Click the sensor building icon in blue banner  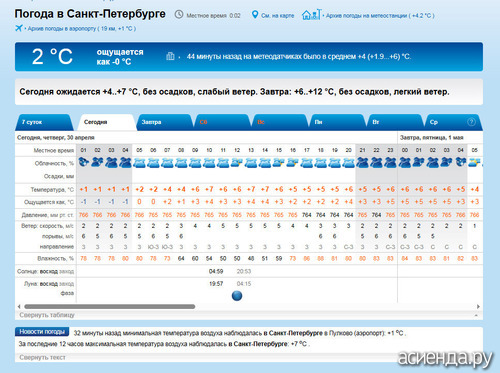pos(170,56)
